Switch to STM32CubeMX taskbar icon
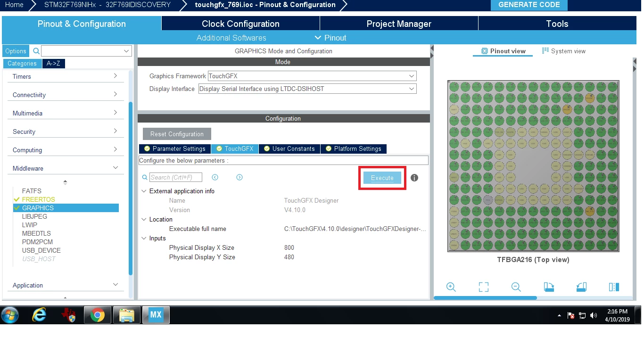The width and height of the screenshot is (644, 362). (x=156, y=315)
